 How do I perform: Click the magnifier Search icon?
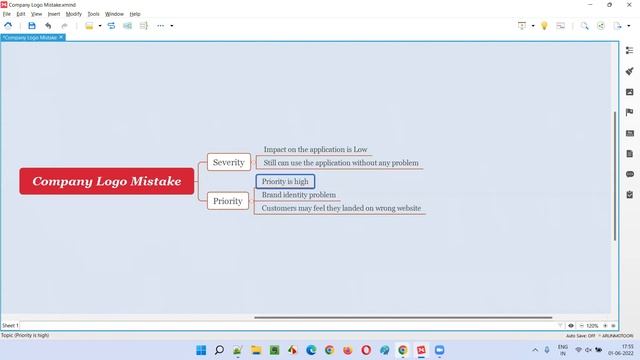coord(584,26)
